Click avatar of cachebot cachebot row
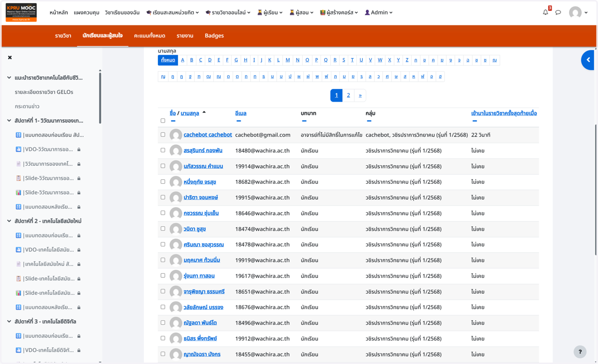The height and width of the screenshot is (364, 598). (x=175, y=135)
